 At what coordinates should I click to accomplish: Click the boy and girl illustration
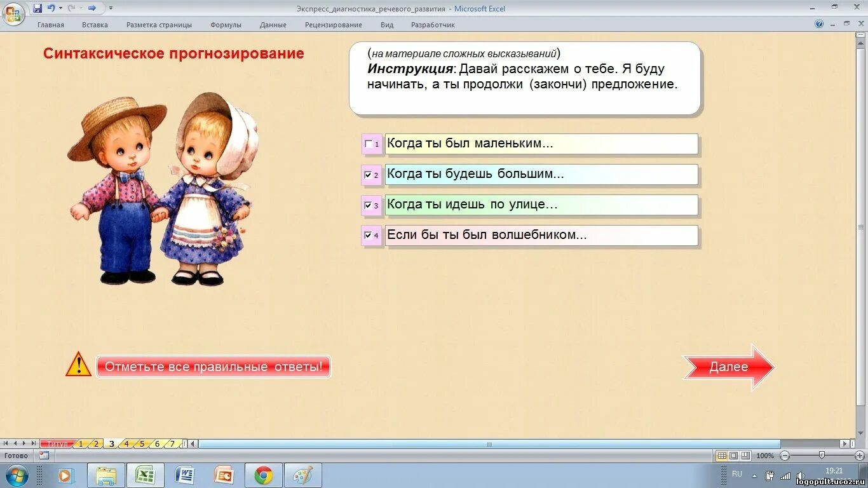pos(162,189)
